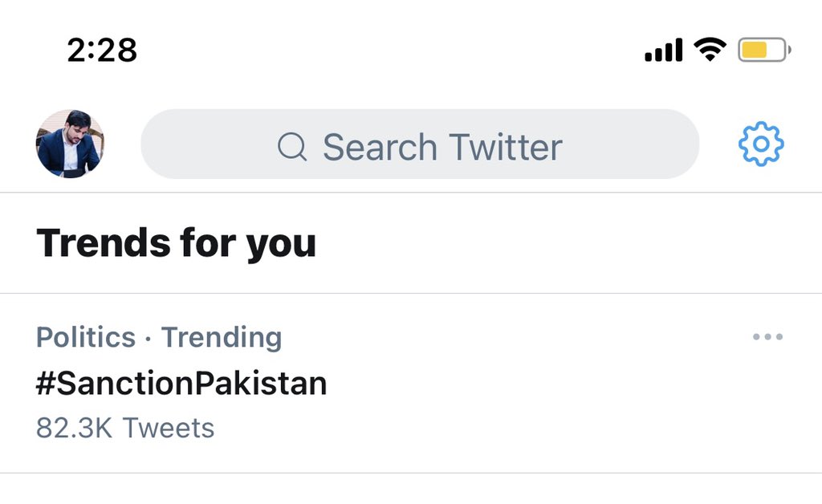Viewport: 822px width, 504px height.
Task: Tap the cellular signal bars
Action: click(663, 51)
